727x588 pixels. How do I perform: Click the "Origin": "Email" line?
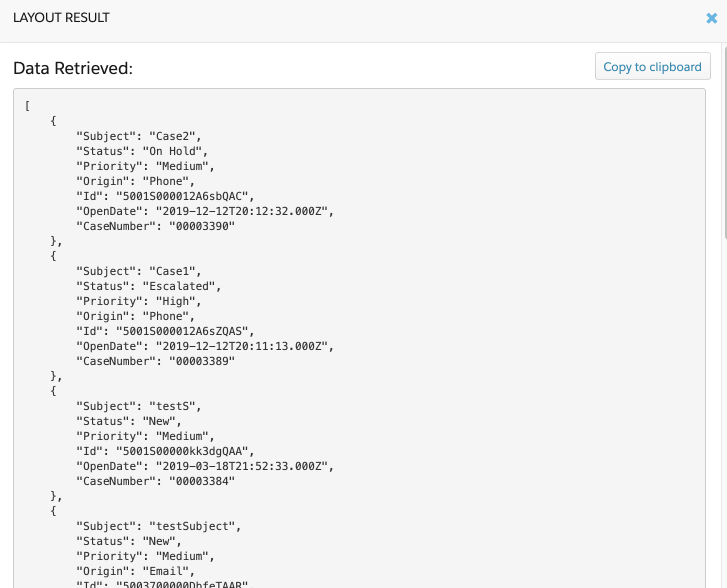click(135, 571)
